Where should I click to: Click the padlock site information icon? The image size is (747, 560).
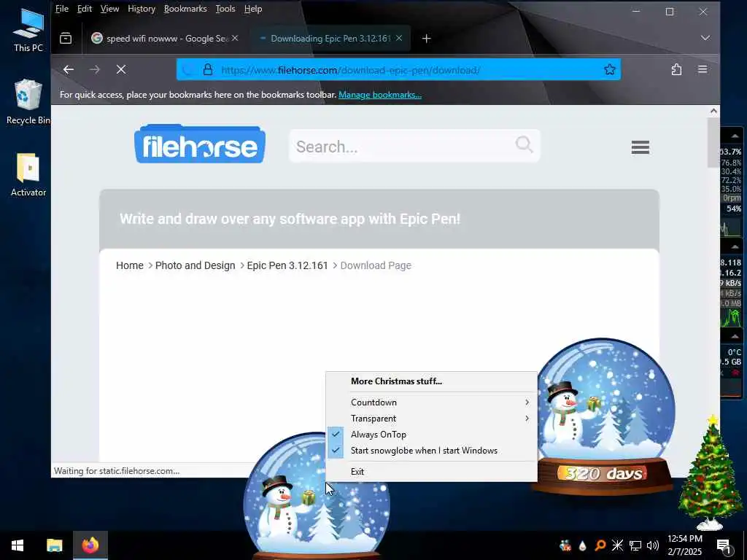[208, 69]
